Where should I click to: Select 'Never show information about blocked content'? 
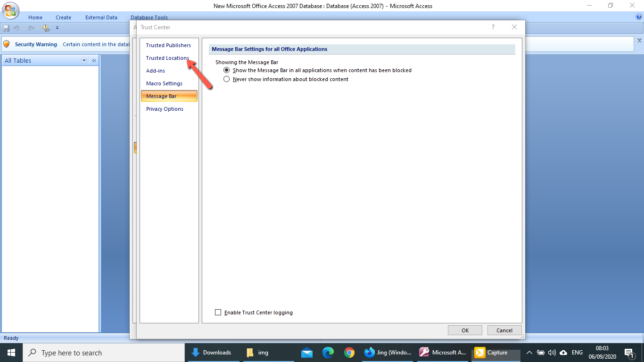point(227,79)
